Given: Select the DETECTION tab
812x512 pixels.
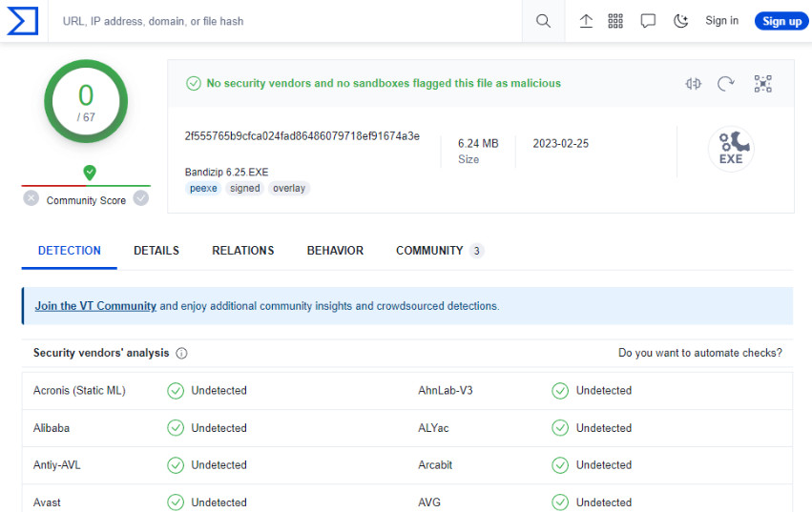Looking at the screenshot, I should tap(70, 251).
